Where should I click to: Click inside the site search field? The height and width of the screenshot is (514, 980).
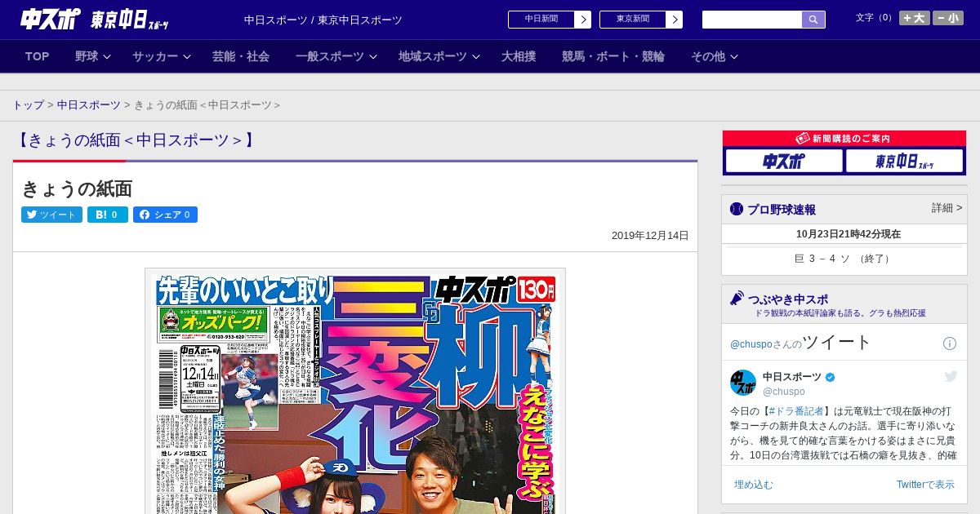(x=751, y=20)
